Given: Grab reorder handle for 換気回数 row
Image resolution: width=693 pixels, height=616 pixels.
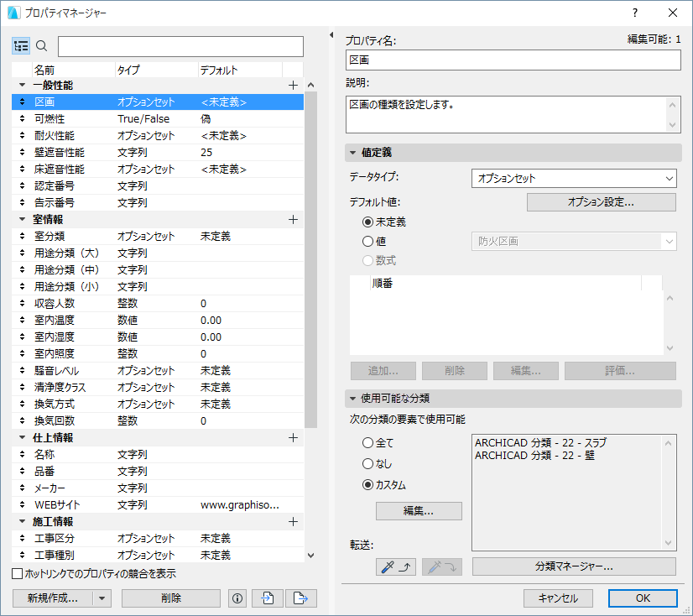Looking at the screenshot, I should click(22, 420).
